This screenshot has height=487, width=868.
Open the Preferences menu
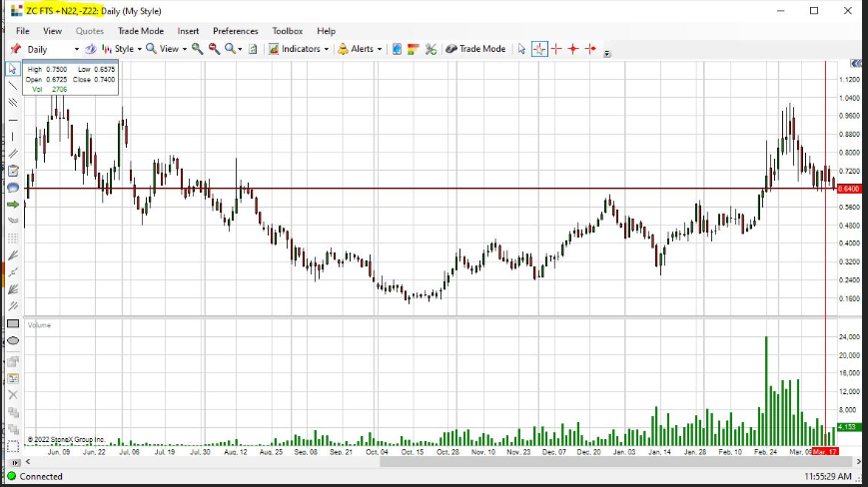(235, 31)
